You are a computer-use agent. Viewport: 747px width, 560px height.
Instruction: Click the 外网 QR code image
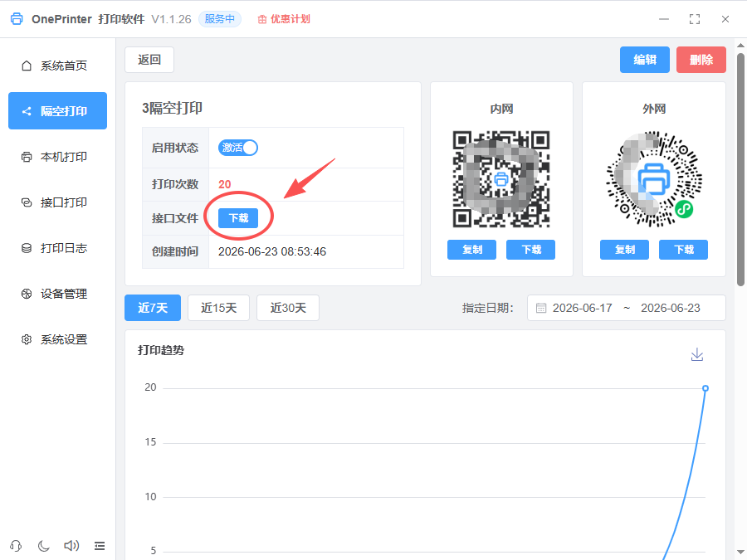654,179
